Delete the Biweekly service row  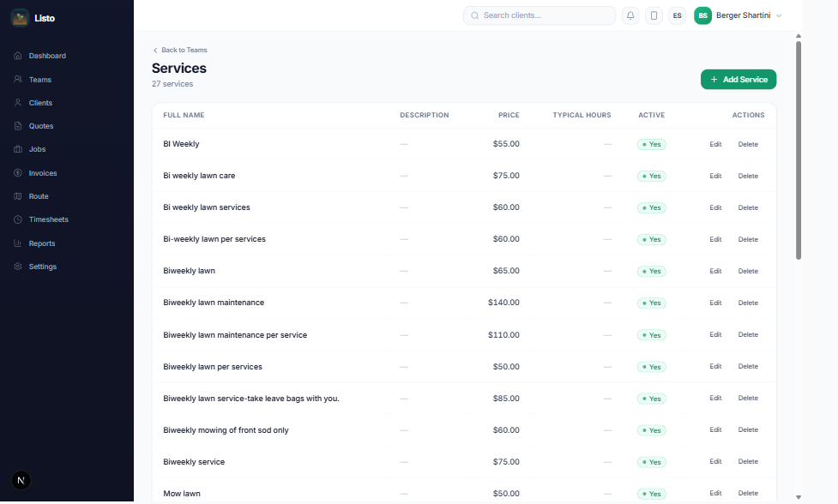pyautogui.click(x=748, y=461)
